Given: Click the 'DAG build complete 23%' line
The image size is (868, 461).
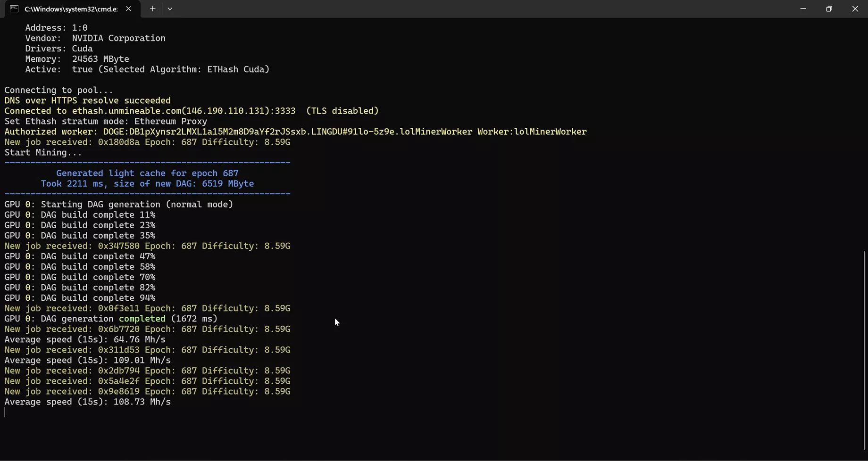Looking at the screenshot, I should (x=80, y=225).
